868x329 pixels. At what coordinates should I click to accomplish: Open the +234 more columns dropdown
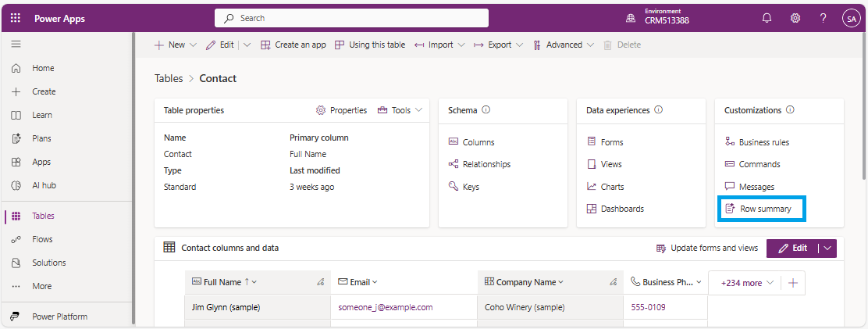click(x=747, y=283)
